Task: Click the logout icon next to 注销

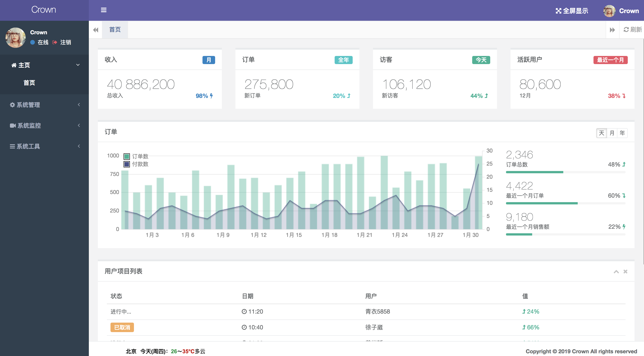Action: click(55, 42)
